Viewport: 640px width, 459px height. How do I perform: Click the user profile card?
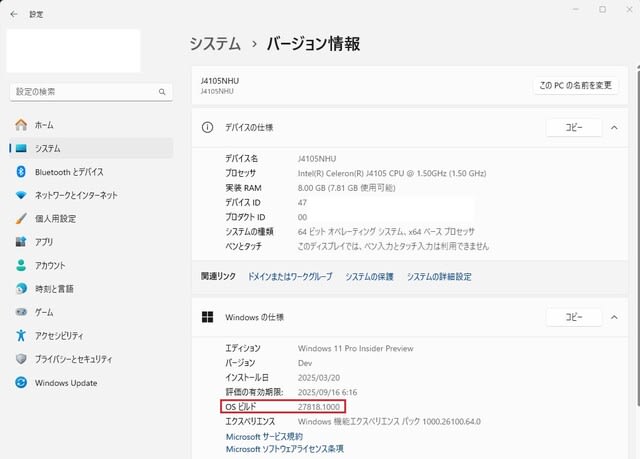tap(73, 51)
